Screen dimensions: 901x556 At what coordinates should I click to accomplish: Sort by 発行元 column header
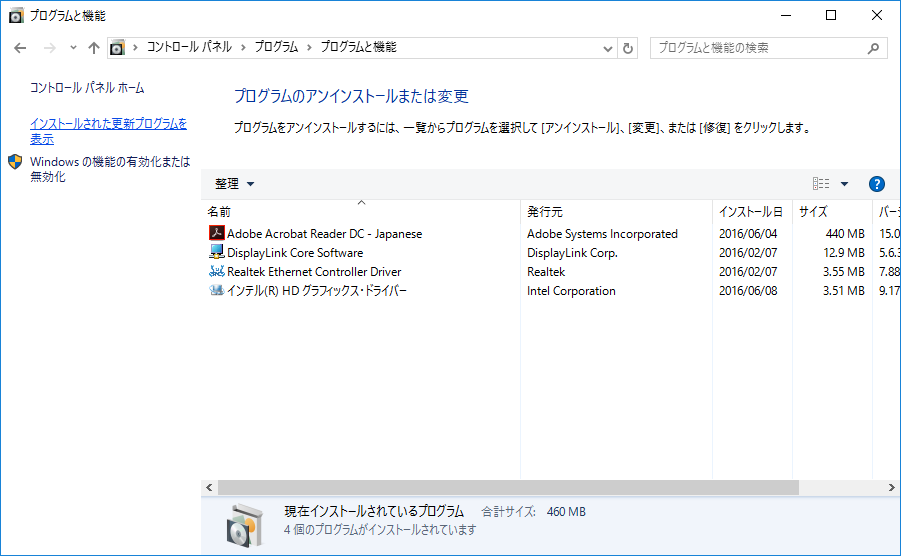pyautogui.click(x=545, y=212)
